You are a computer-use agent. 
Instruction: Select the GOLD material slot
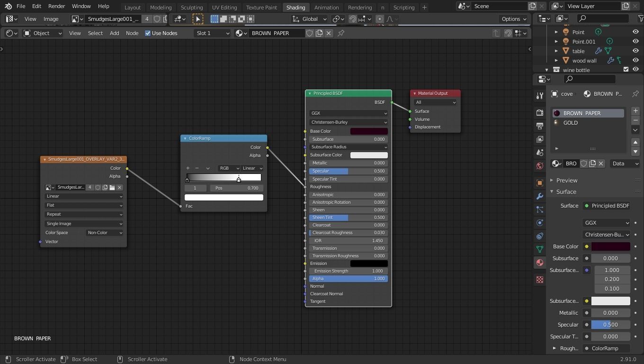click(x=589, y=123)
